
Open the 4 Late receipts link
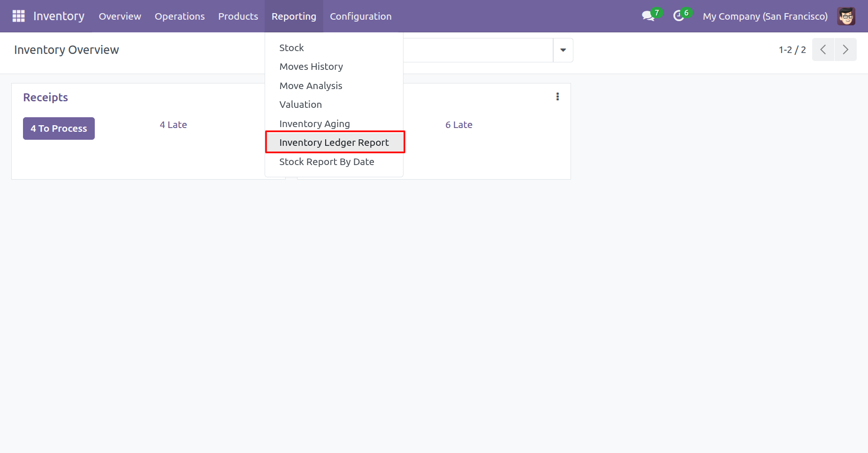click(173, 125)
